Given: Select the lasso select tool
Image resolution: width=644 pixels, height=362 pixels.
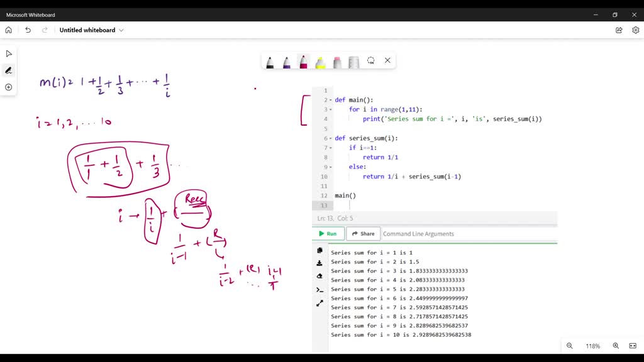Looking at the screenshot, I should (371, 61).
